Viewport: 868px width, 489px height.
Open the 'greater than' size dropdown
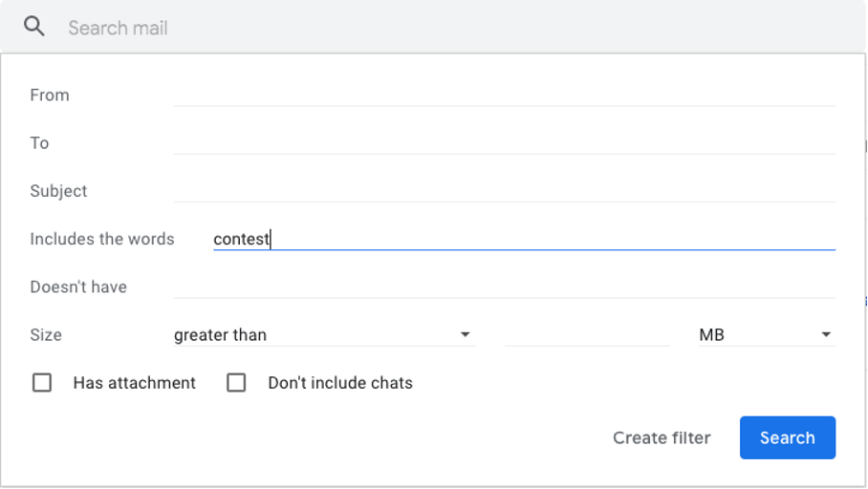click(x=324, y=334)
